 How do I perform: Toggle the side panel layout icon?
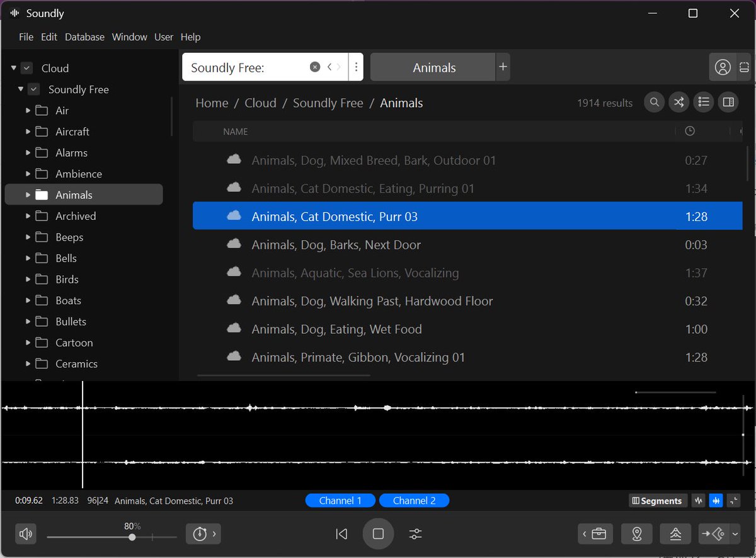click(728, 102)
